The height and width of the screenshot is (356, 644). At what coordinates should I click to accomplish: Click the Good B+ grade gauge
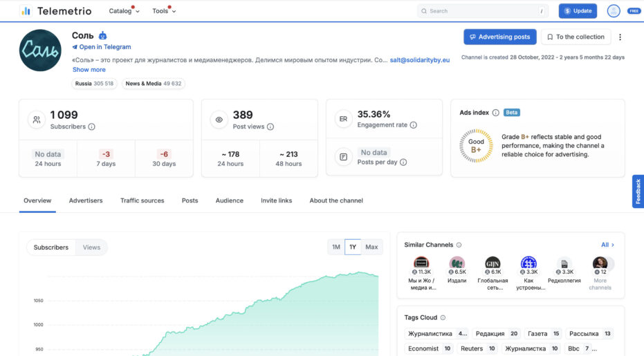tap(476, 146)
